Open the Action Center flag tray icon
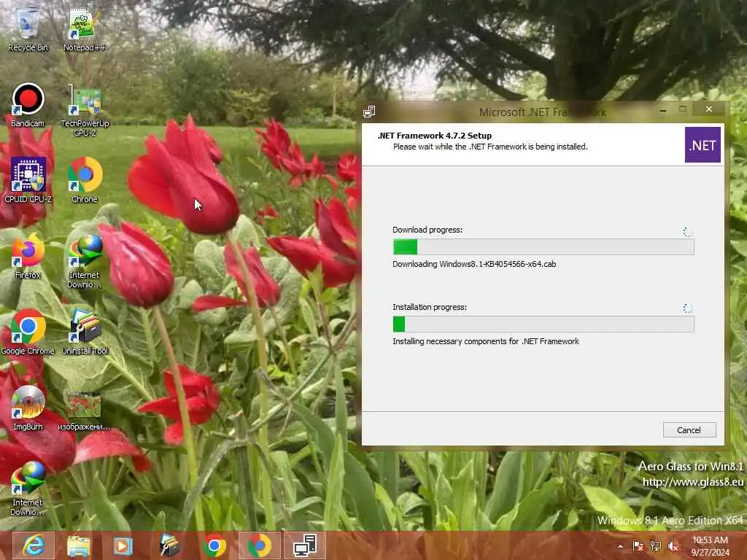Screen dimensions: 747x560 [638, 546]
